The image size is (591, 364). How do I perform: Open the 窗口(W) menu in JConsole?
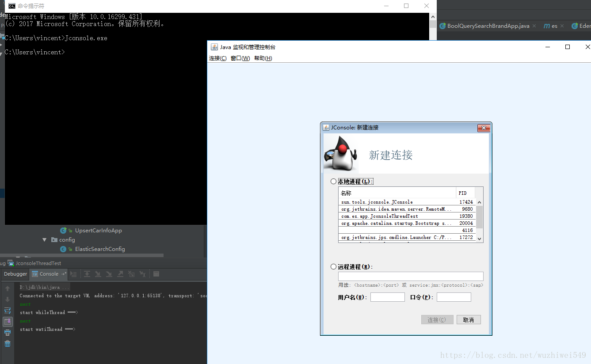240,58
